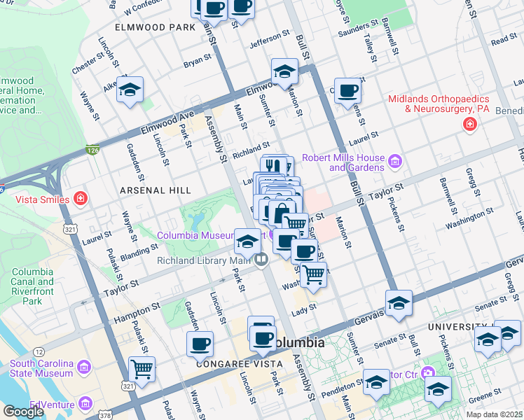Select the ARSENAL HILL neighborhood label
524x420 pixels.
pyautogui.click(x=156, y=190)
